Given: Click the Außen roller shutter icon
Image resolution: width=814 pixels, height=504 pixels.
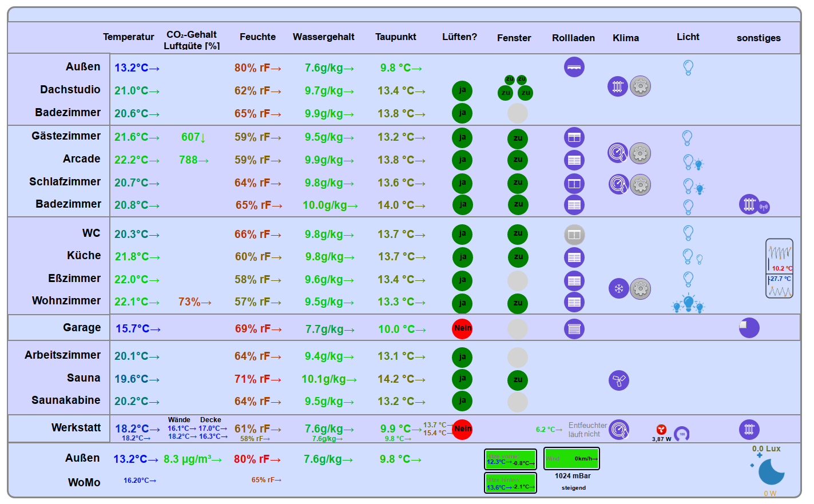Looking at the screenshot, I should (x=574, y=68).
